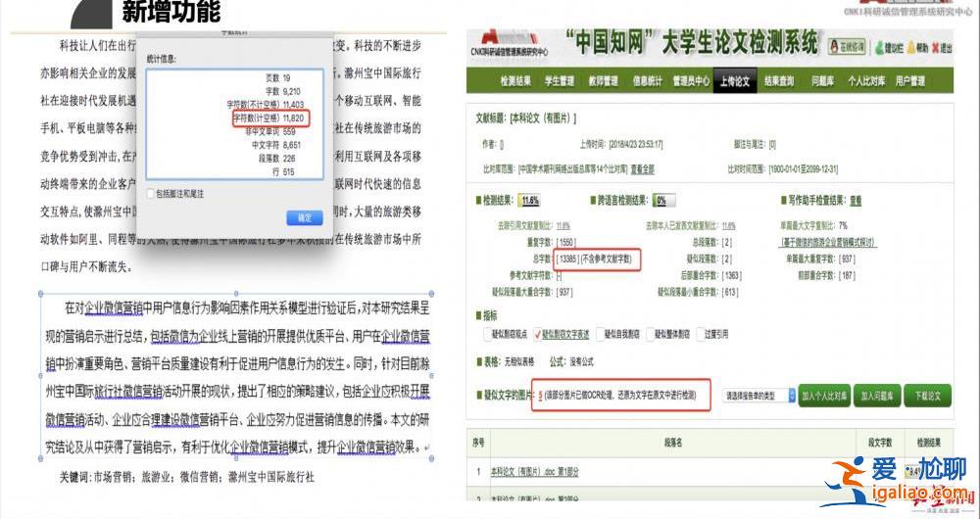Click upload time 2018/4/23 23:53:17

(636, 145)
